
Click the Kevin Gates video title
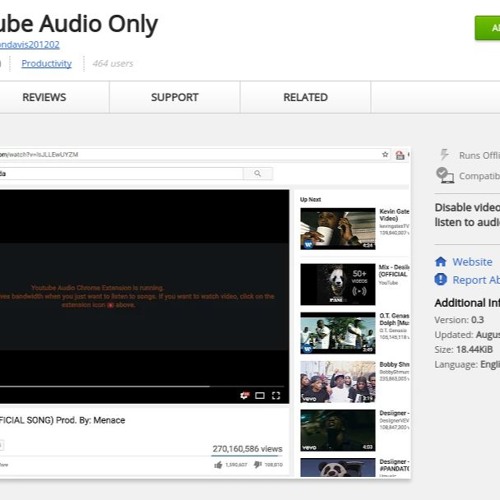pyautogui.click(x=394, y=215)
